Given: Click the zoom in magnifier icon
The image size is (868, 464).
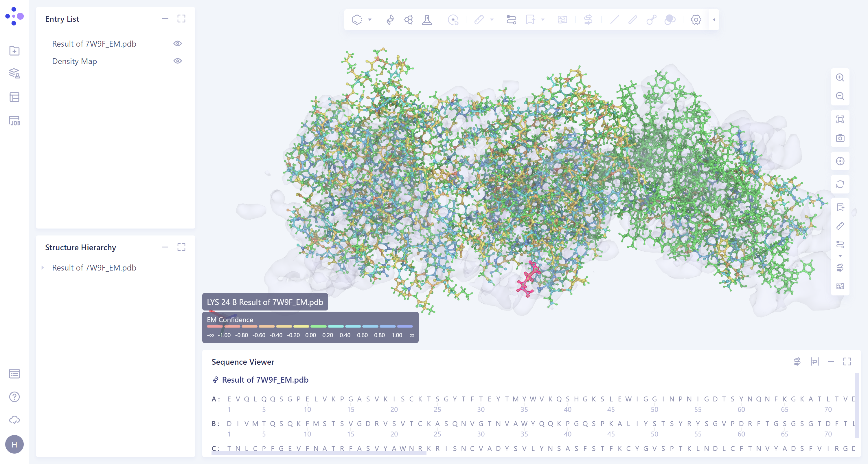Looking at the screenshot, I should [840, 78].
